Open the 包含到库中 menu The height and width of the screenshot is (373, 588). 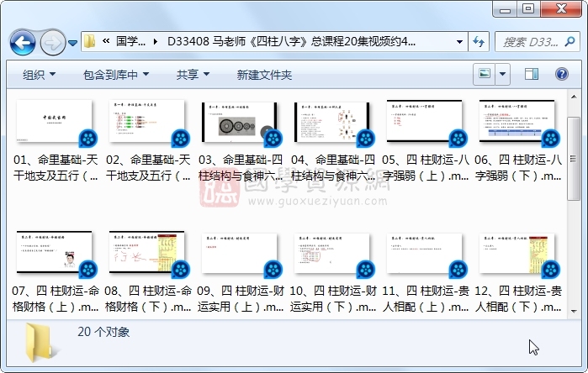[116, 75]
